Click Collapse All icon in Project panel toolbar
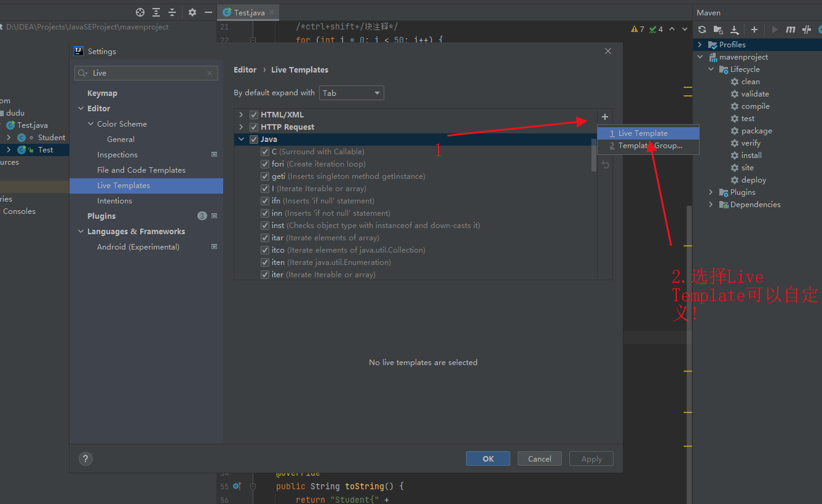 (172, 12)
